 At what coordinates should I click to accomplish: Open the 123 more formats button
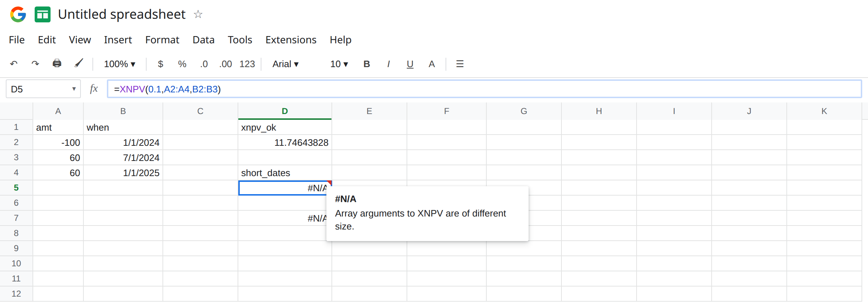click(247, 64)
